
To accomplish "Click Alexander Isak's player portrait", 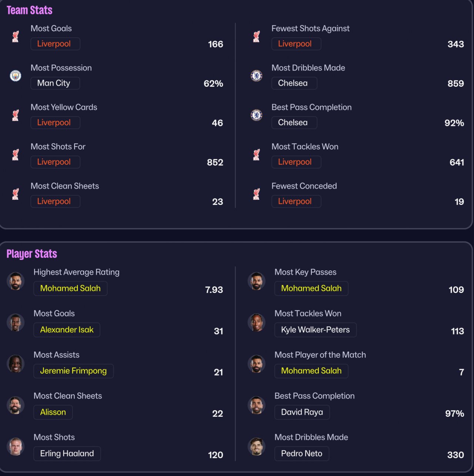I will (16, 322).
